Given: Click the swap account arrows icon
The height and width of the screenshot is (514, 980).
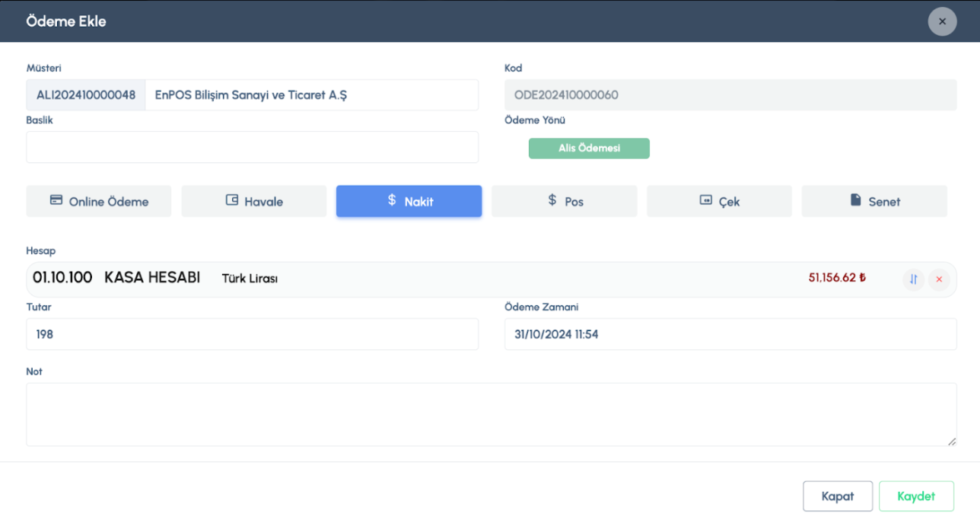Looking at the screenshot, I should [x=914, y=279].
